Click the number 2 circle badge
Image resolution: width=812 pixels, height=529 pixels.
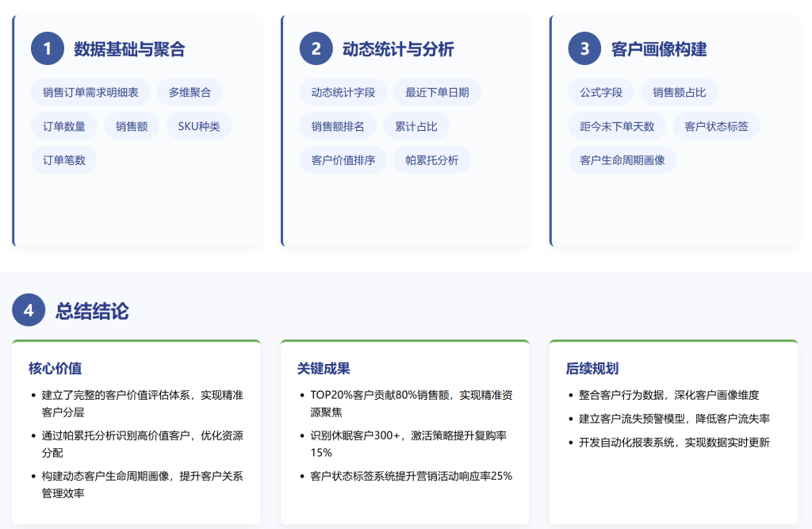point(316,48)
